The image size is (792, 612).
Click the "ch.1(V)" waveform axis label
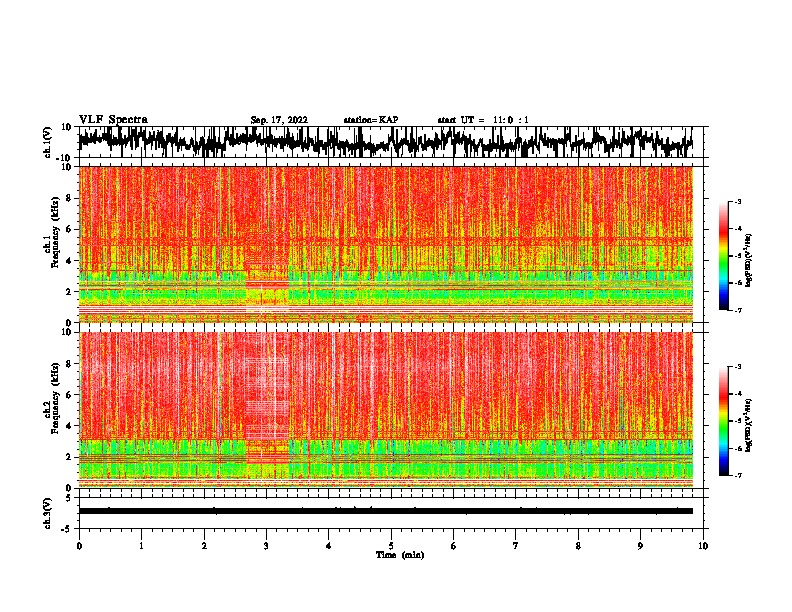pyautogui.click(x=47, y=142)
